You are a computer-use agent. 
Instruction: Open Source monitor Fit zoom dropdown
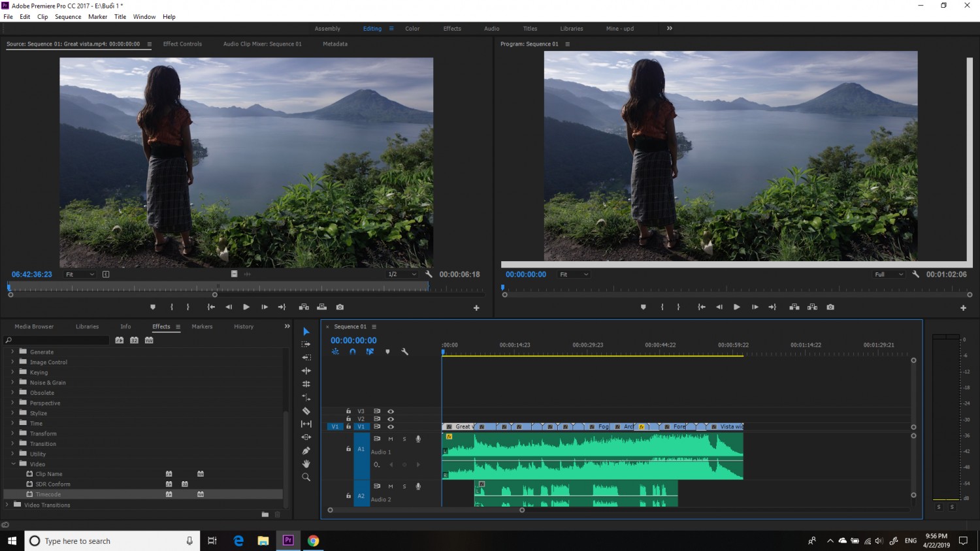[80, 274]
